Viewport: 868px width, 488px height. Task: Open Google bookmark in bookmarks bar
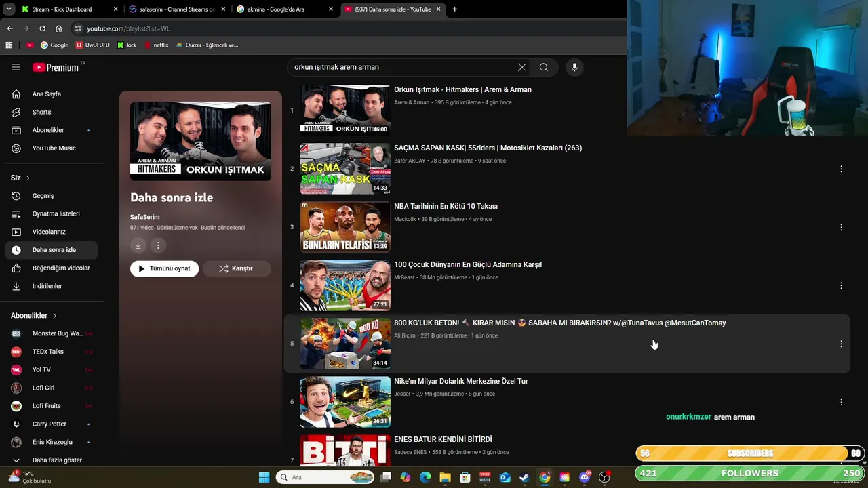point(54,45)
